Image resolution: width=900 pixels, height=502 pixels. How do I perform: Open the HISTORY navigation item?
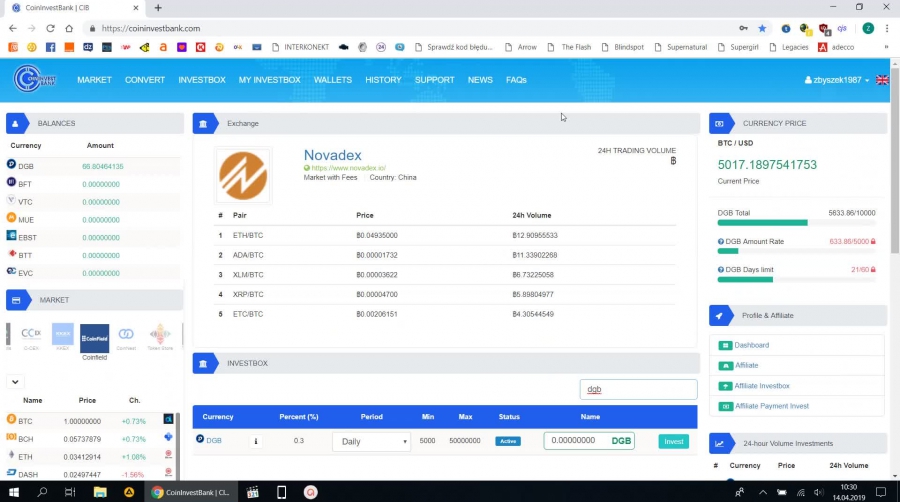coord(383,80)
